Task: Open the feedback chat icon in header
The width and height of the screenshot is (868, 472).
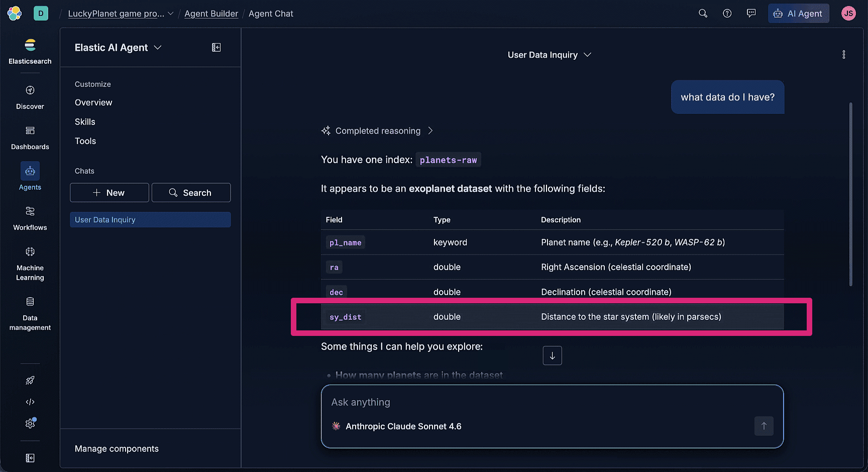Action: tap(751, 14)
